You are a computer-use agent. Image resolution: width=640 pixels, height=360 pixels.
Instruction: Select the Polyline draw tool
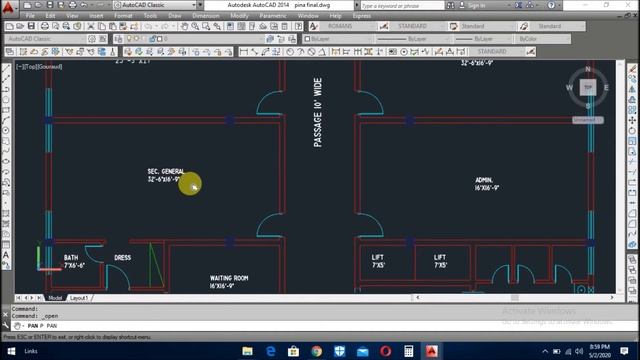coord(6,89)
